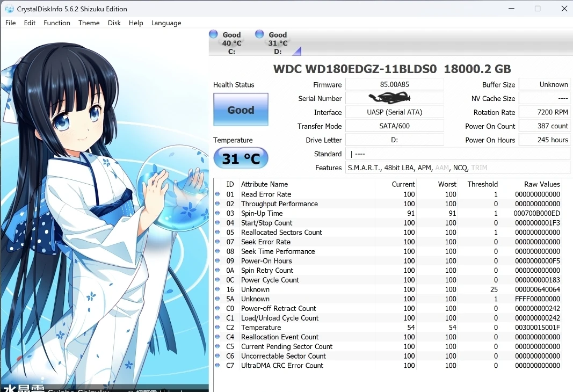The image size is (573, 392).
Task: Click the Transfer Mode field SATA/600
Action: pos(394,126)
